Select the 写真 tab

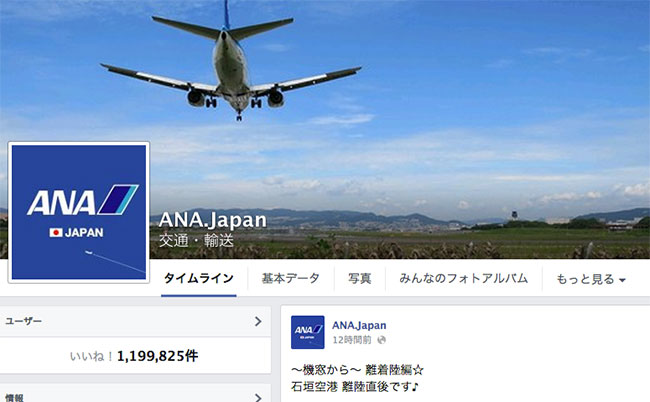click(x=359, y=278)
